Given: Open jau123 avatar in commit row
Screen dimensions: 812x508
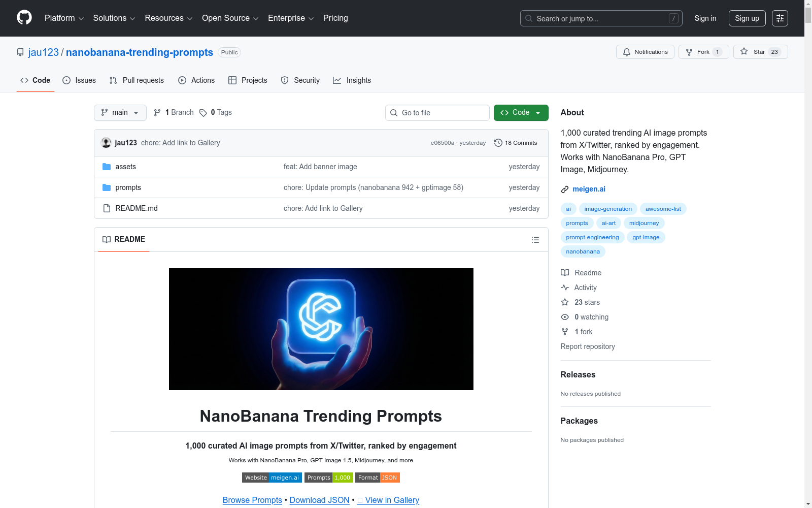Looking at the screenshot, I should click(x=106, y=143).
